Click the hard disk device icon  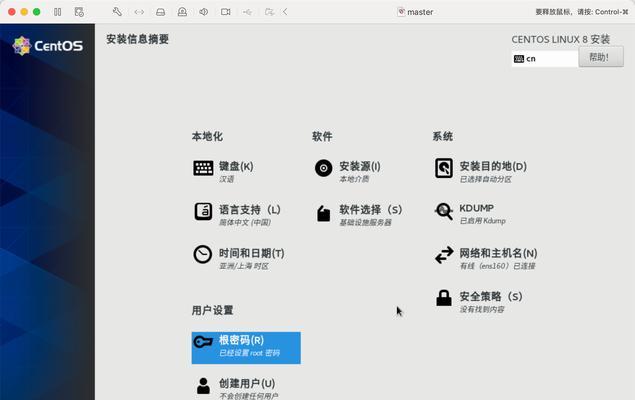click(x=160, y=12)
